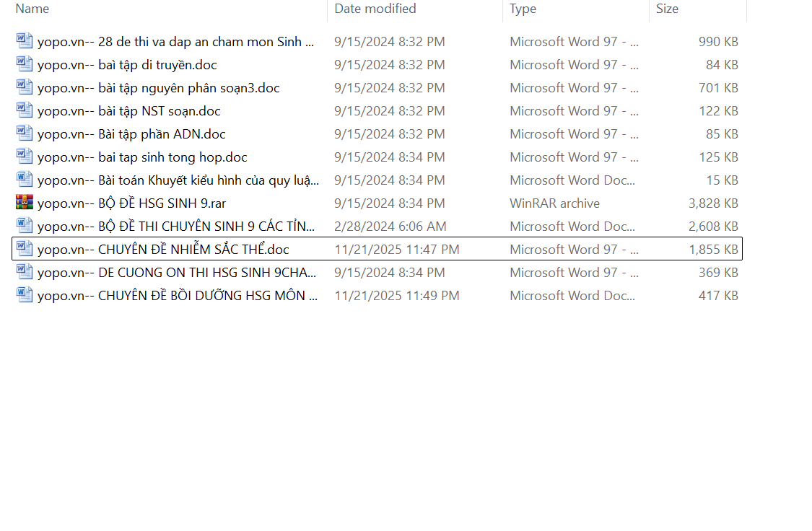Click the 11/21/2025 11:49 PM date cell
Image resolution: width=812 pixels, height=531 pixels.
click(x=396, y=296)
